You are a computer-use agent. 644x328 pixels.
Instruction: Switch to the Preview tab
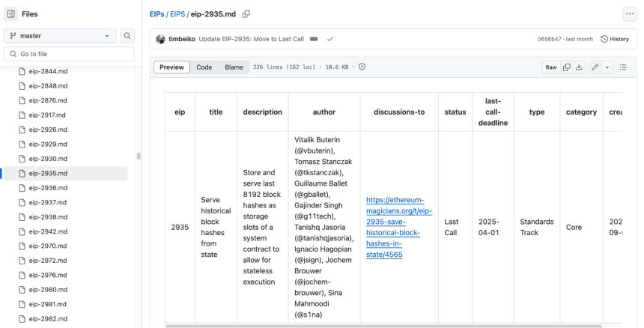[x=171, y=67]
